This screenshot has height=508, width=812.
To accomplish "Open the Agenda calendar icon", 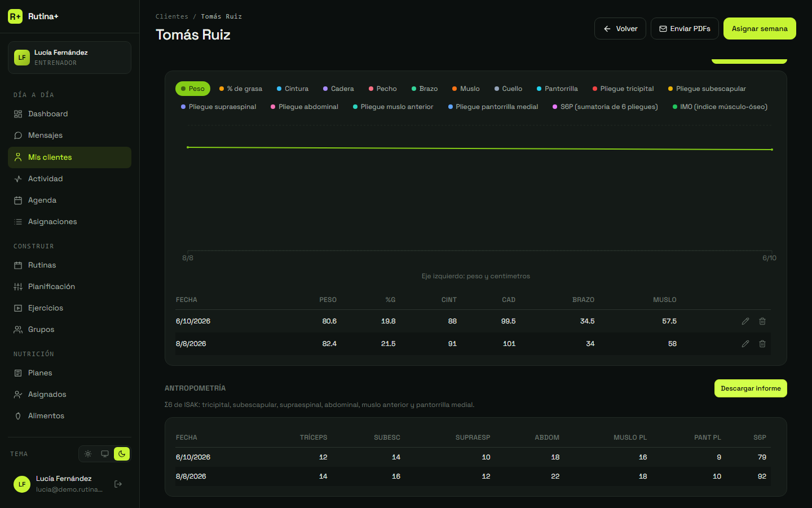I will click(18, 200).
